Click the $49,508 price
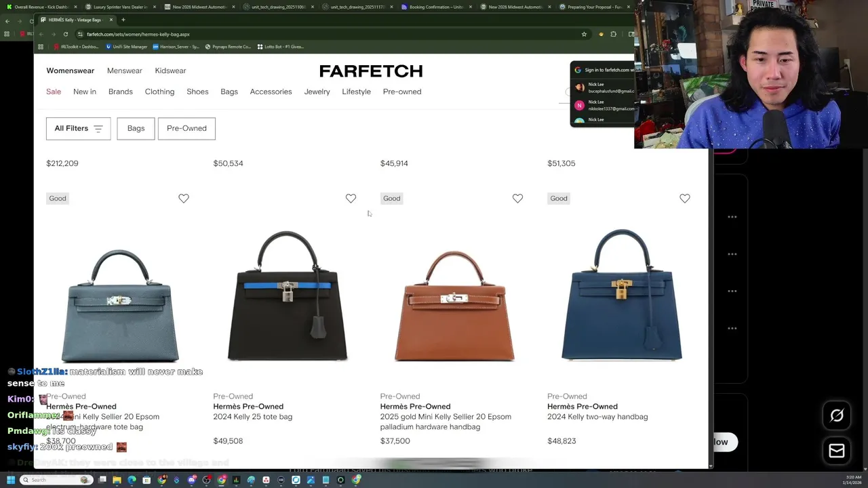 pyautogui.click(x=228, y=441)
